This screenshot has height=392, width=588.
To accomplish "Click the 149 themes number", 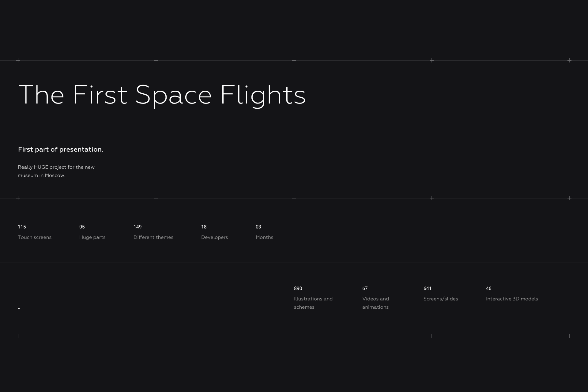I will click(138, 227).
